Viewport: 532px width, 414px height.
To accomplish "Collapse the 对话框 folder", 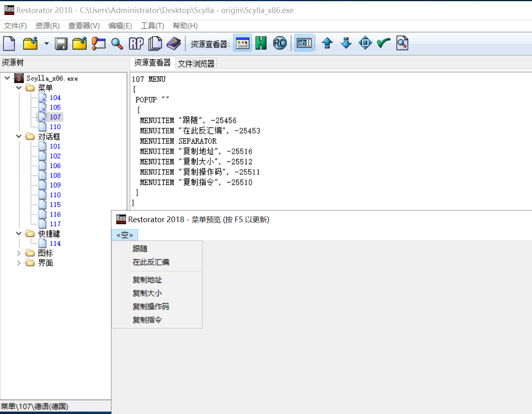I will click(19, 136).
